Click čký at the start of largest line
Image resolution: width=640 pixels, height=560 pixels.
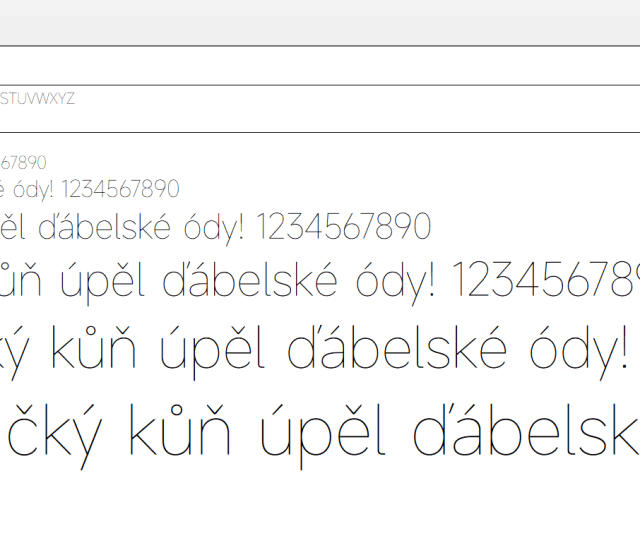tap(52, 436)
